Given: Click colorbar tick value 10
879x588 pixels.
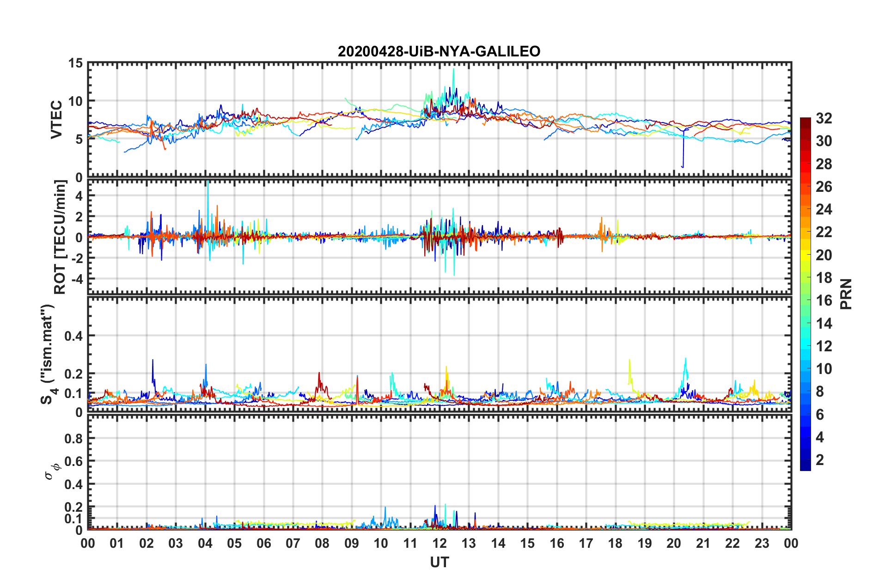Looking at the screenshot, I should point(824,369).
